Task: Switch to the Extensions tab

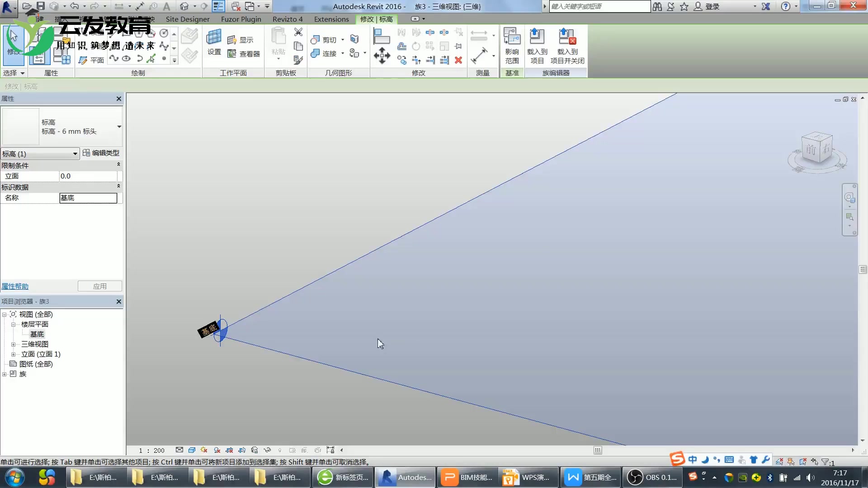Action: tap(331, 19)
